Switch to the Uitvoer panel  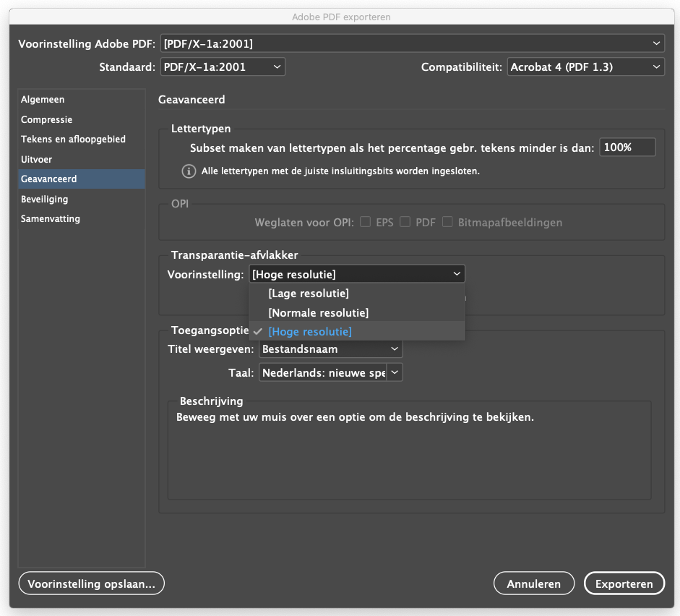click(x=82, y=159)
